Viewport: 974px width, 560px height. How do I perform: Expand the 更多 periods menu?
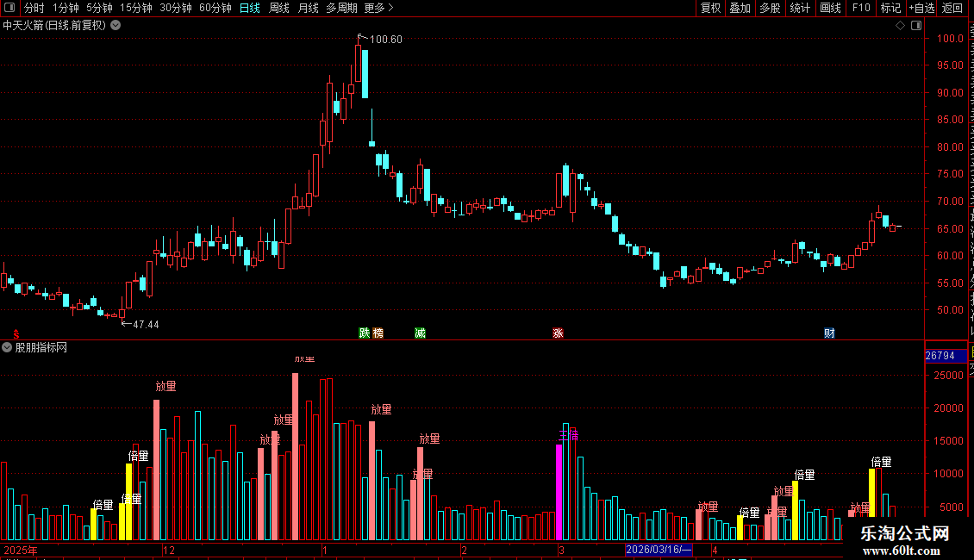point(378,8)
